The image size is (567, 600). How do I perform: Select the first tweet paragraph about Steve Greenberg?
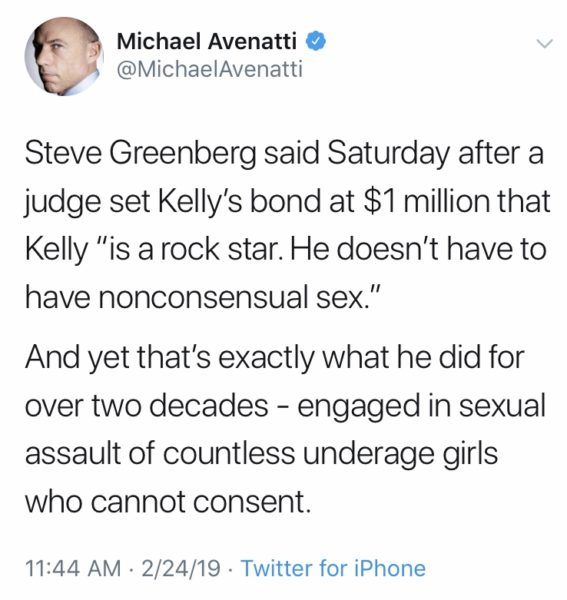(x=287, y=225)
